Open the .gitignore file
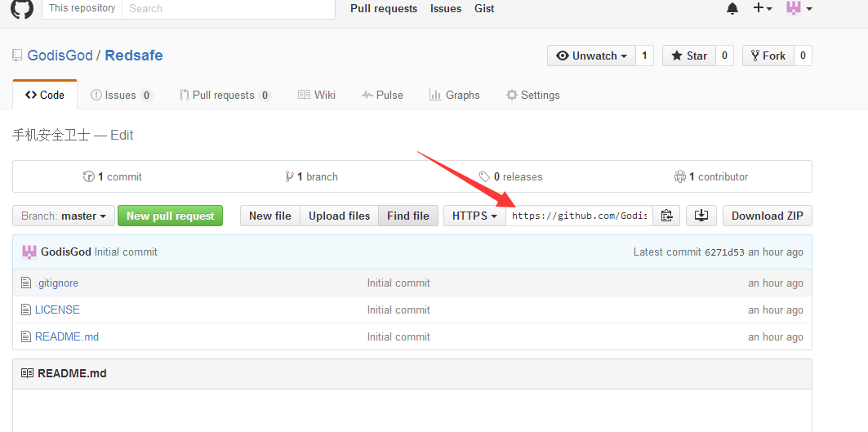 click(x=56, y=283)
